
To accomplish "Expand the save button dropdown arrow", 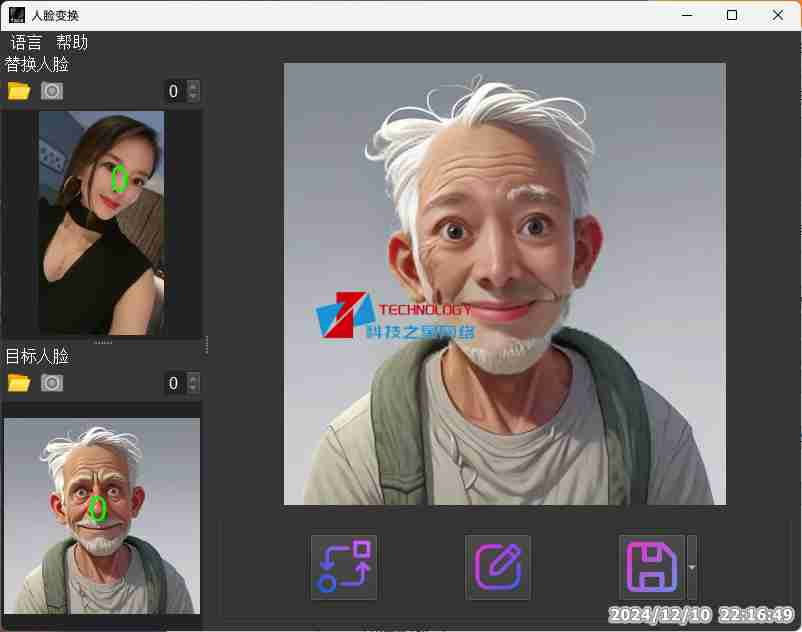I will (692, 567).
